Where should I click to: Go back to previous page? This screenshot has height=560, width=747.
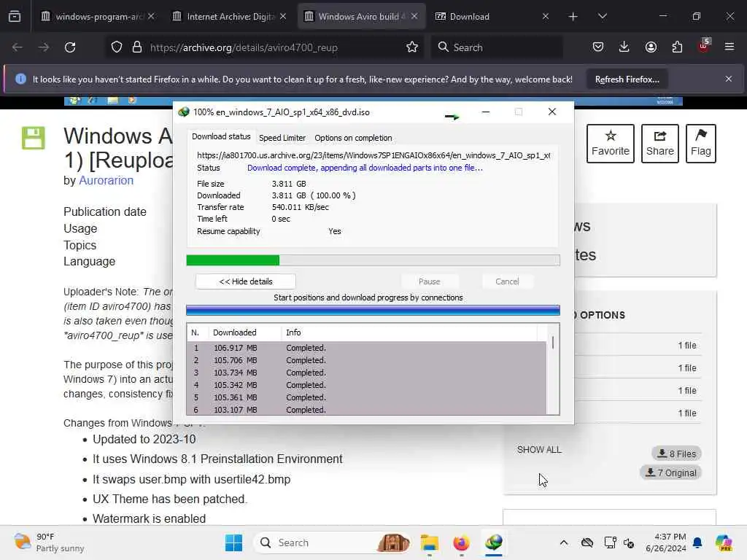coord(18,47)
